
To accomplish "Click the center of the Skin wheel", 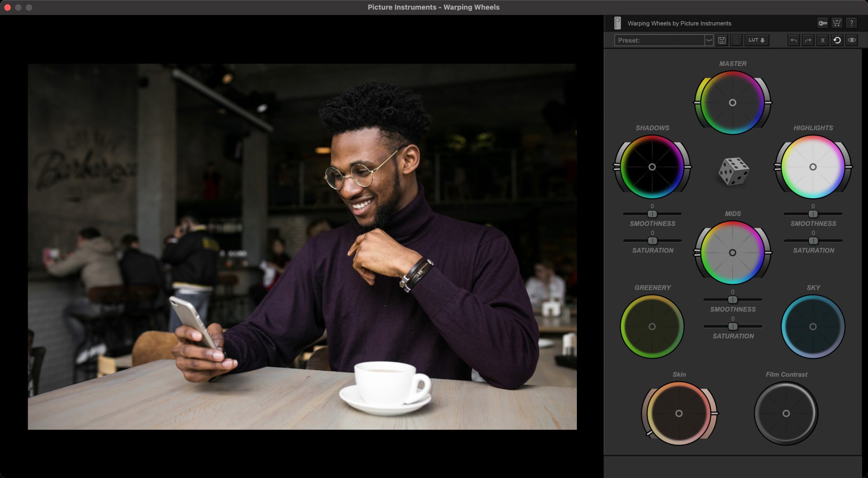I will coord(679,413).
